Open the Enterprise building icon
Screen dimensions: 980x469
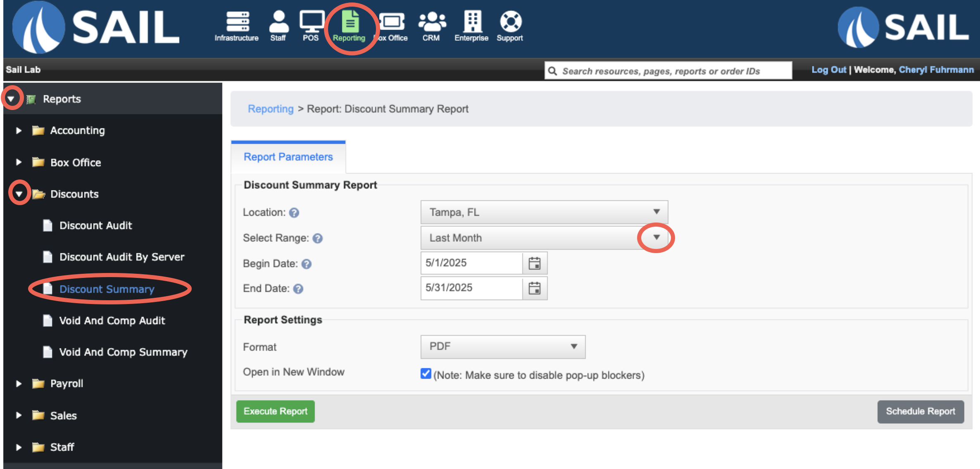(473, 22)
